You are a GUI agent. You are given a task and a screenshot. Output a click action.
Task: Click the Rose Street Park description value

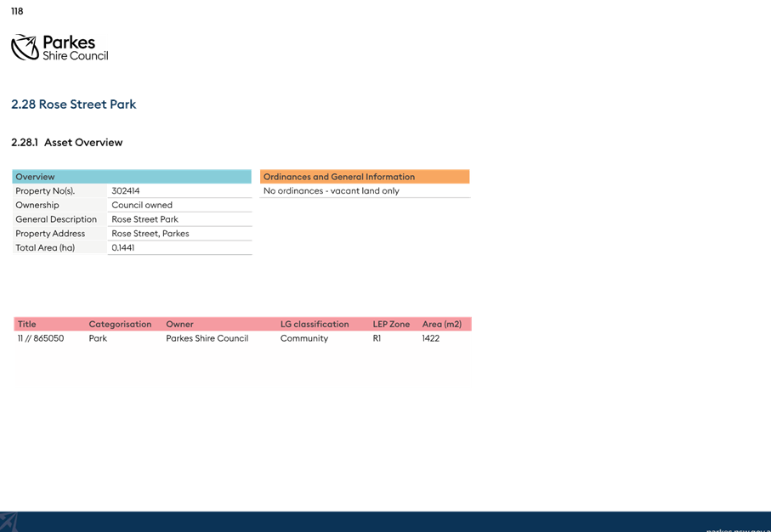click(x=145, y=219)
